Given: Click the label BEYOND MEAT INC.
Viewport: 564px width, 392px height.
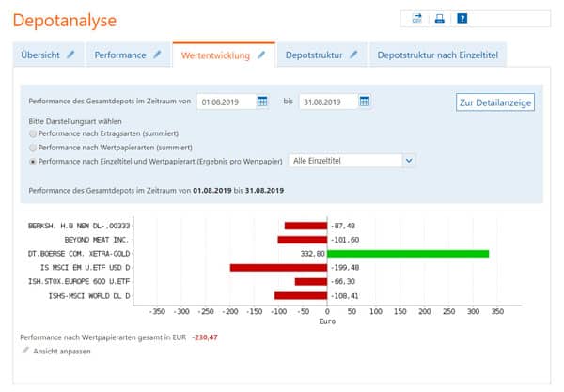Looking at the screenshot, I should pos(97,240).
